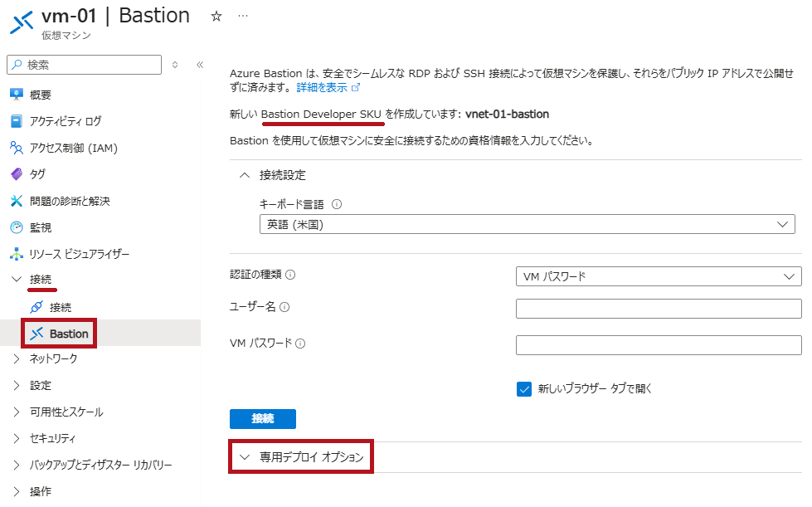The height and width of the screenshot is (507, 812).
Task: Click the info icon beside キーボード言語
Action: point(337,204)
